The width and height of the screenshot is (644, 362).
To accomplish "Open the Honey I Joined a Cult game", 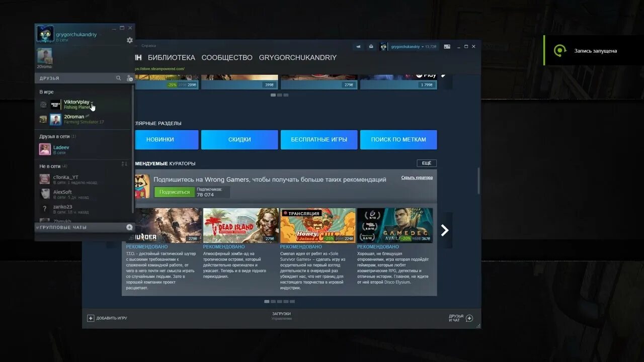I will [318, 226].
